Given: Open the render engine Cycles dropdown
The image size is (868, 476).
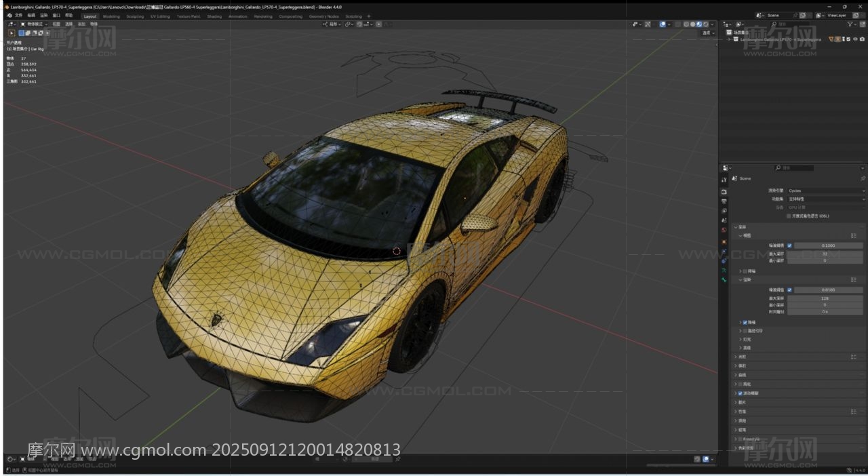Looking at the screenshot, I should click(x=826, y=191).
